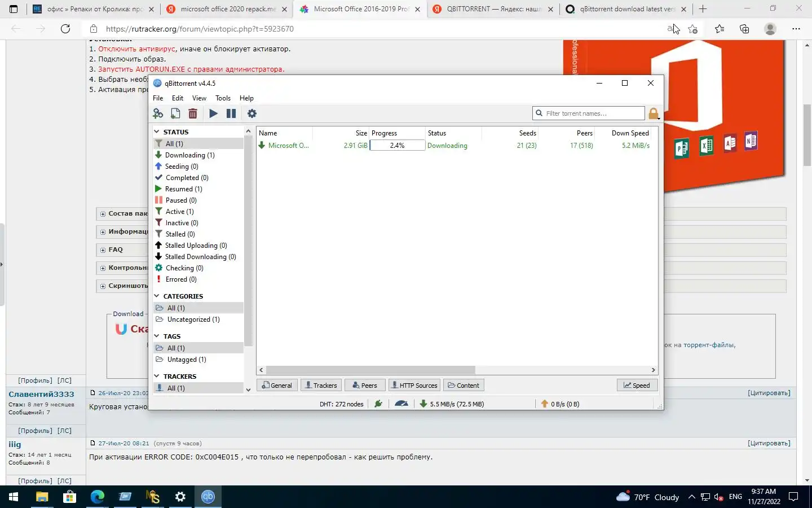Expand the Скриншоты spoiler on rutracker page
The width and height of the screenshot is (812, 508).
click(x=103, y=286)
